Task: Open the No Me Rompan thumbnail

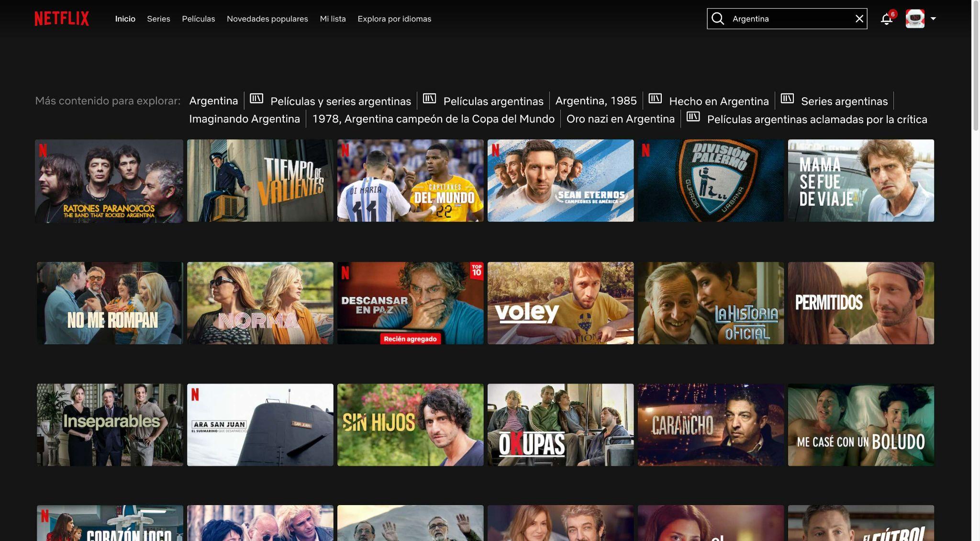Action: 110,303
